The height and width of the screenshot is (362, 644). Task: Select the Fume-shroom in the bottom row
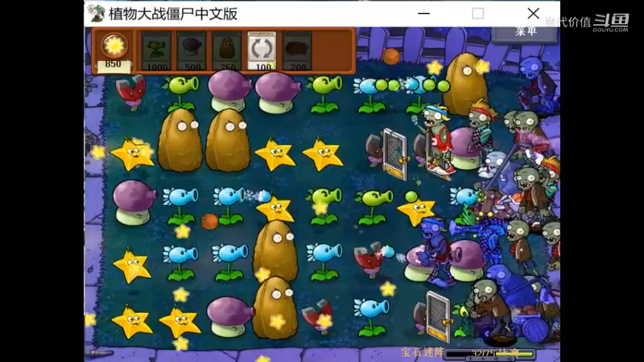pyautogui.click(x=229, y=316)
